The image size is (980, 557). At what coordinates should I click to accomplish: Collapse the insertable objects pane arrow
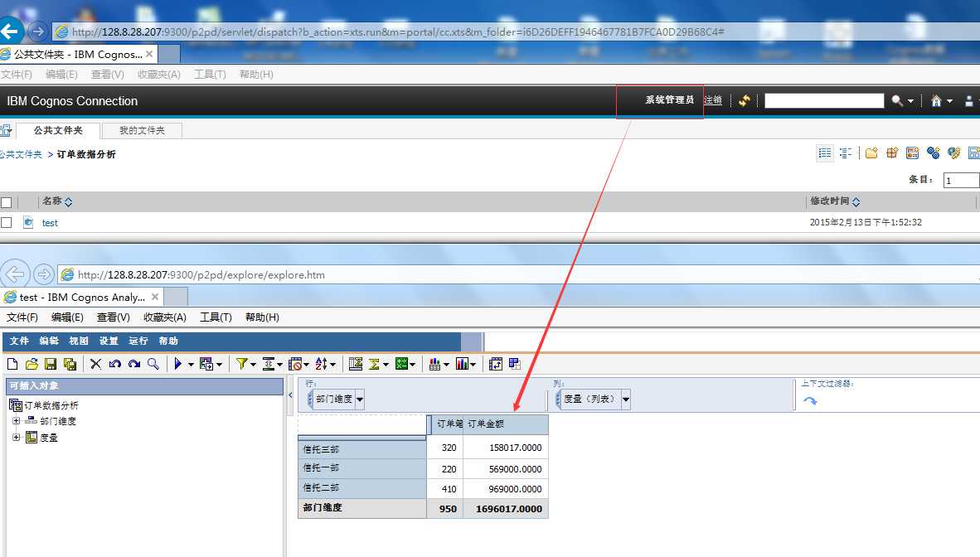pos(290,395)
